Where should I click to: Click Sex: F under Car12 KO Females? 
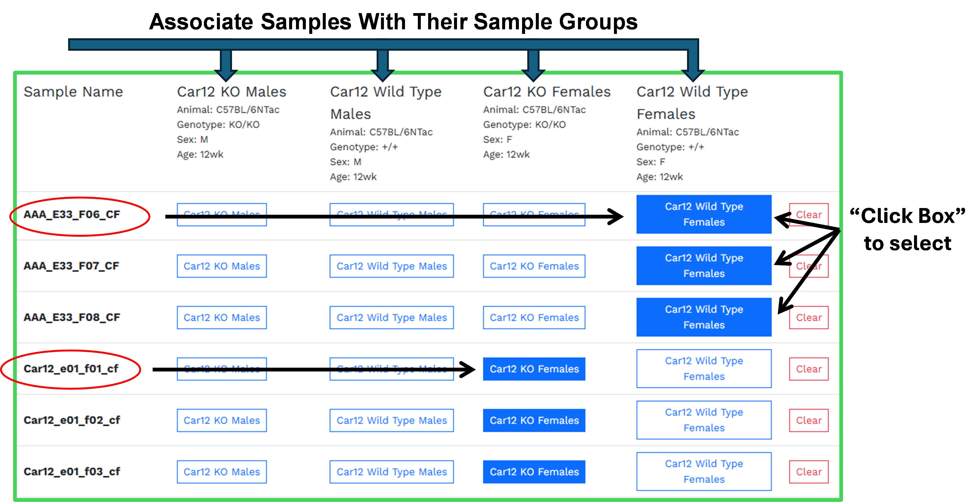click(497, 140)
